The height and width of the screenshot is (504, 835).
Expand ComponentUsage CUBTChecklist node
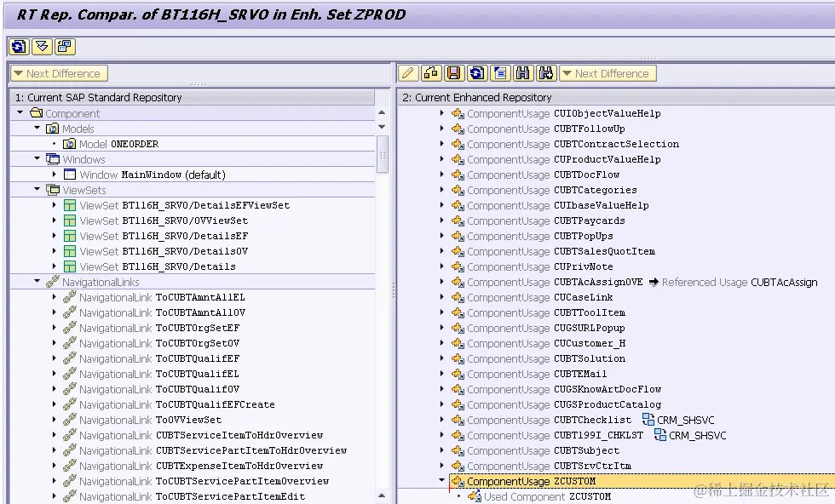tap(441, 420)
